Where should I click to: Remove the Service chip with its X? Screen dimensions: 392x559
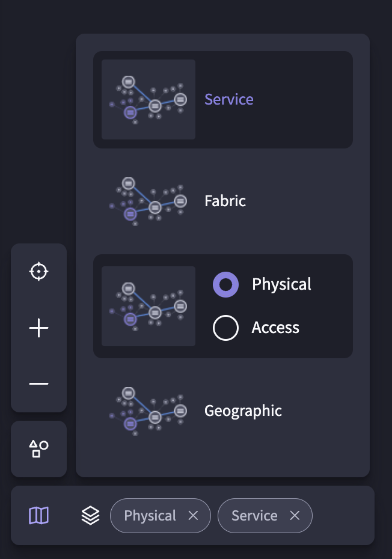tap(295, 516)
